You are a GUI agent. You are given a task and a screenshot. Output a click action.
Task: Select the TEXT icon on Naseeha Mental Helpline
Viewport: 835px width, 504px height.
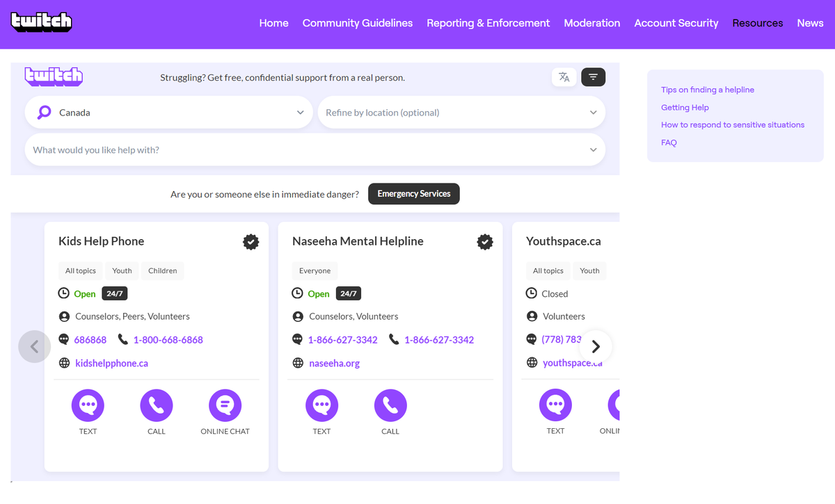pyautogui.click(x=321, y=405)
